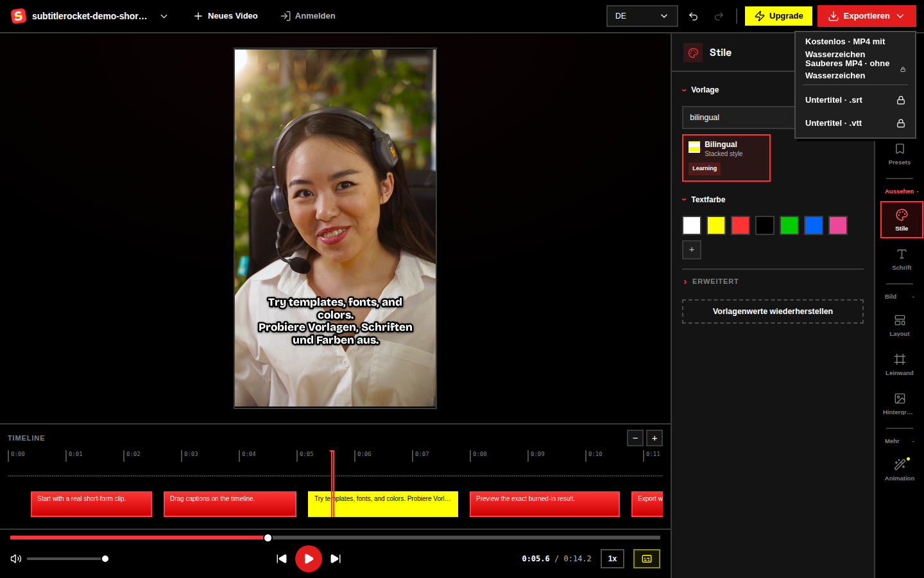Zoom out the timeline with minus button
The image size is (924, 578).
click(x=635, y=438)
